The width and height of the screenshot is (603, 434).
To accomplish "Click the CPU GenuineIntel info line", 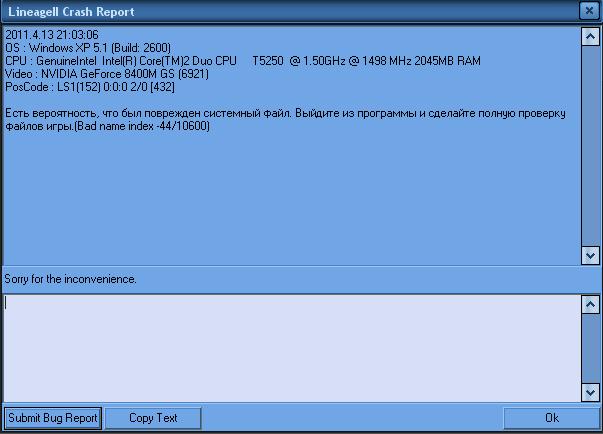I will (242, 61).
